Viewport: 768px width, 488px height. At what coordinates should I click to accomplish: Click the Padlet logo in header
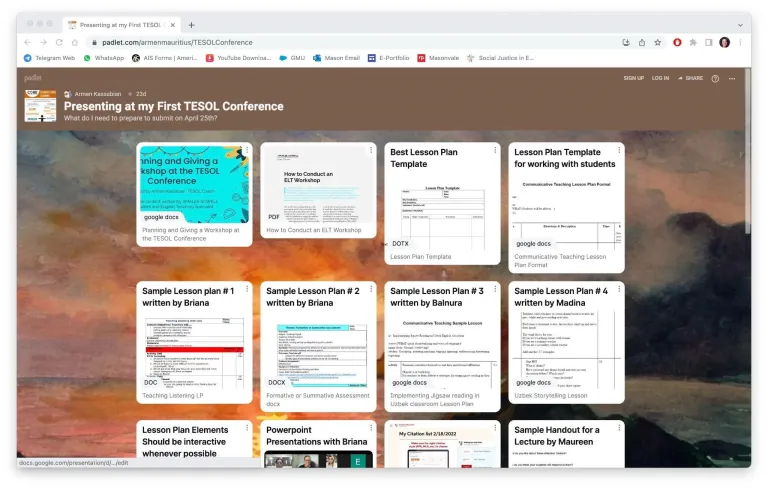(x=33, y=77)
